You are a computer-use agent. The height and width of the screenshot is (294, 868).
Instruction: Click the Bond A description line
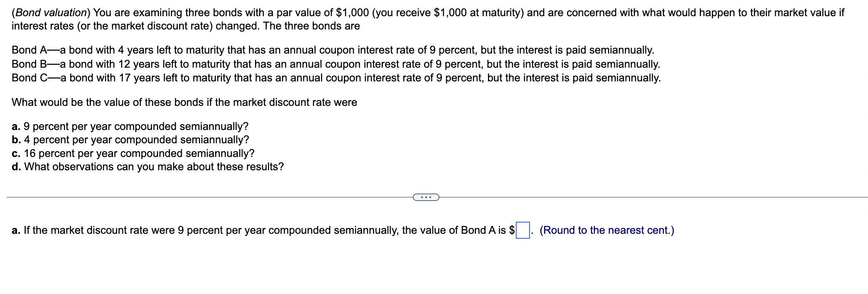(x=332, y=51)
